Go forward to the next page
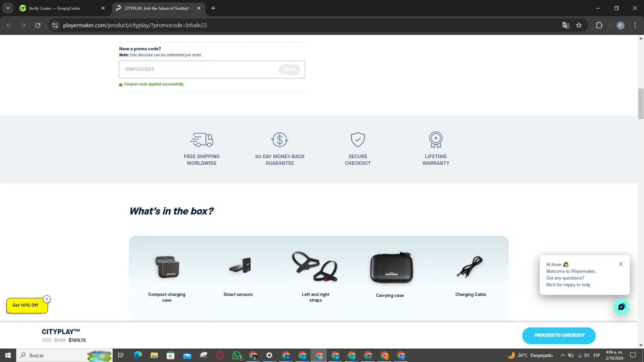The width and height of the screenshot is (644, 362). tap(23, 25)
